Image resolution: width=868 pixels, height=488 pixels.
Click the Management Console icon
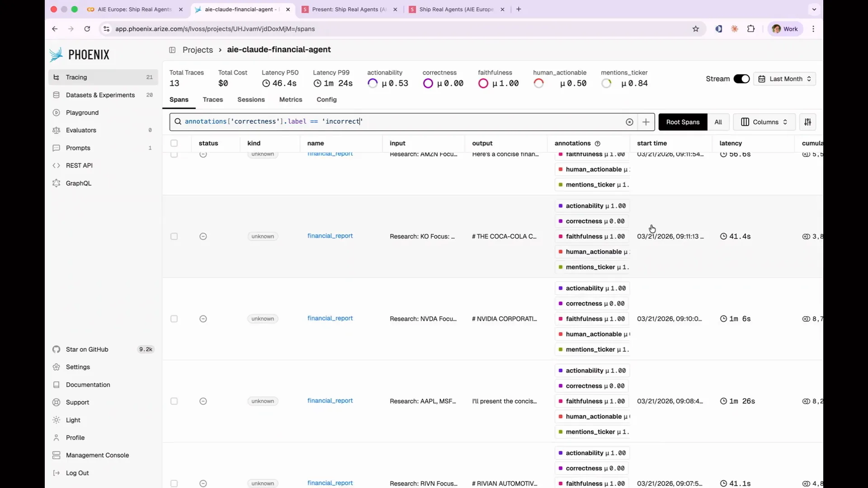57,455
